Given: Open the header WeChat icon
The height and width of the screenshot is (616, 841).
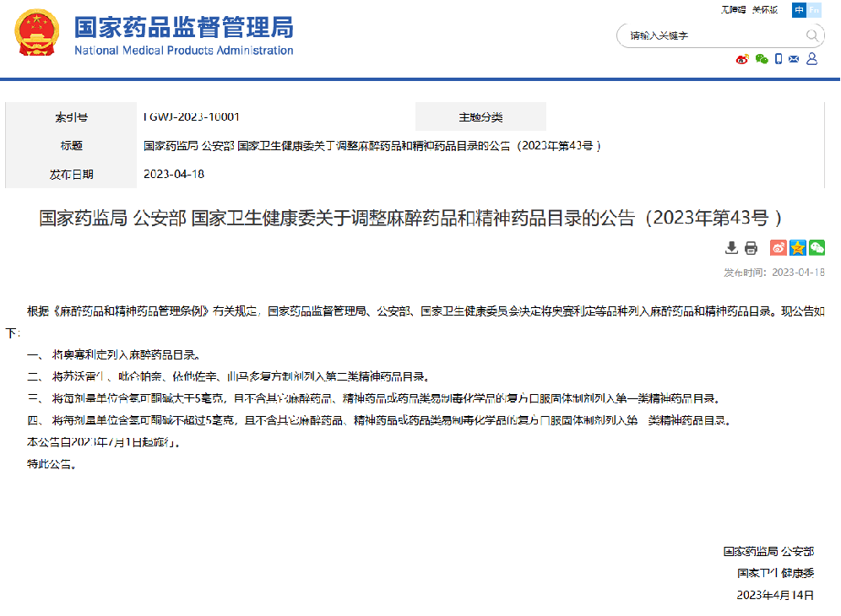Looking at the screenshot, I should (762, 59).
